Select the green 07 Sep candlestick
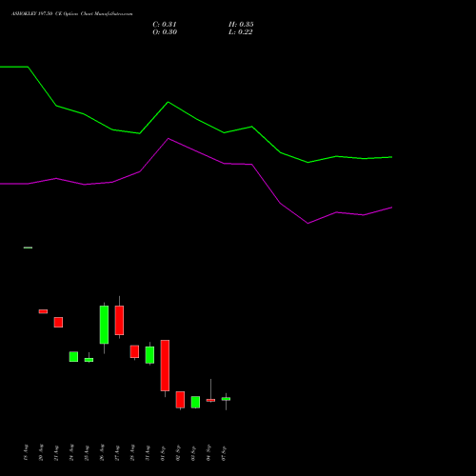Viewport: 476px width, 476px height. click(226, 399)
